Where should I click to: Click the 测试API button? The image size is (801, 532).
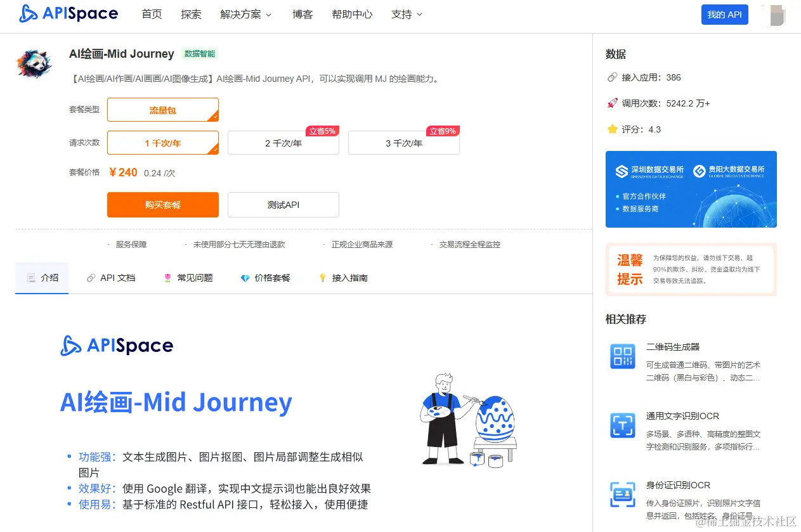coord(283,205)
